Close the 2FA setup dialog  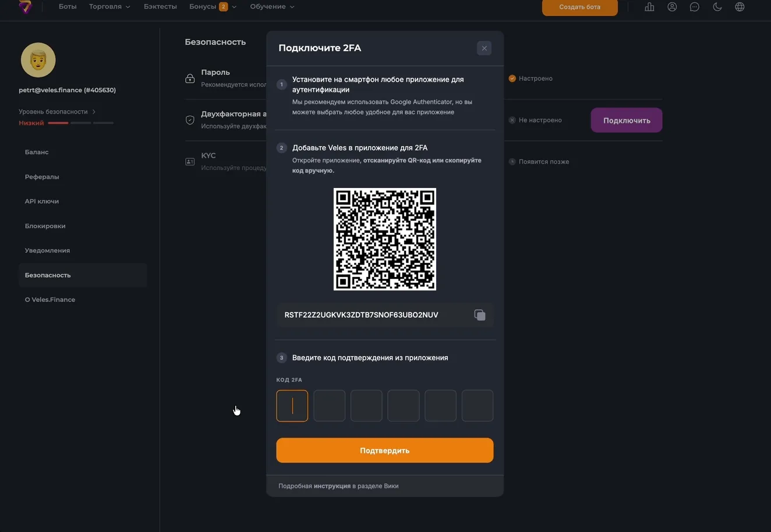click(484, 48)
